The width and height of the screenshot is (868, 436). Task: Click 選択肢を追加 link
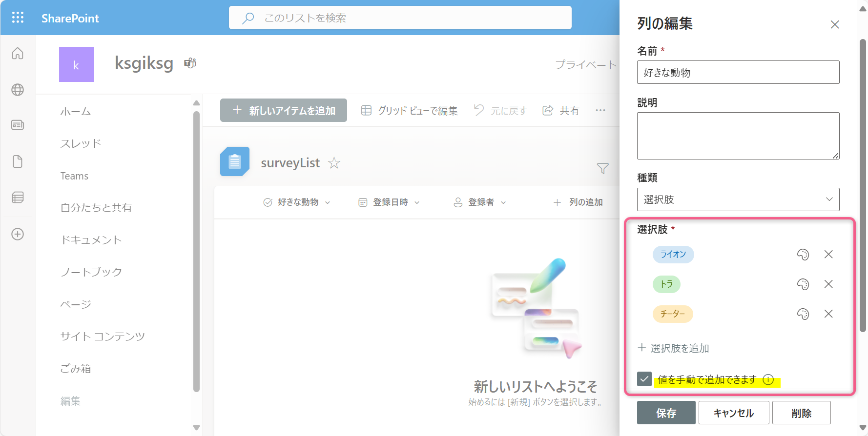(674, 348)
